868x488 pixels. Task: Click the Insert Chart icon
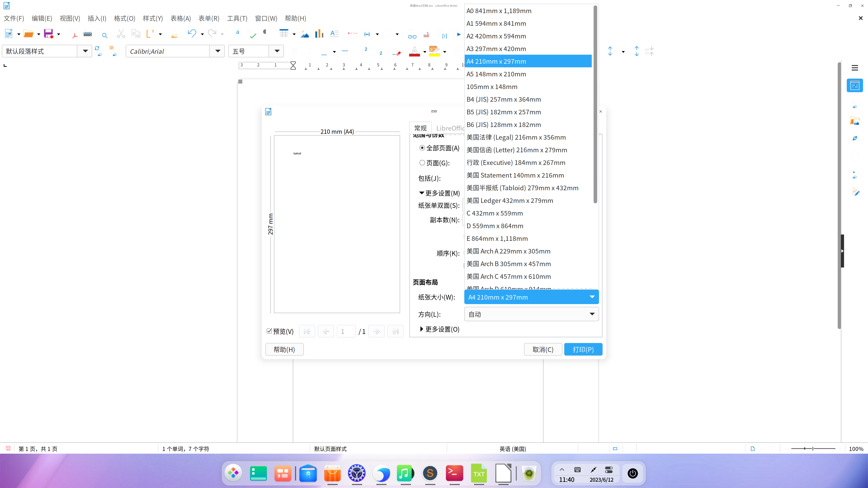(319, 34)
